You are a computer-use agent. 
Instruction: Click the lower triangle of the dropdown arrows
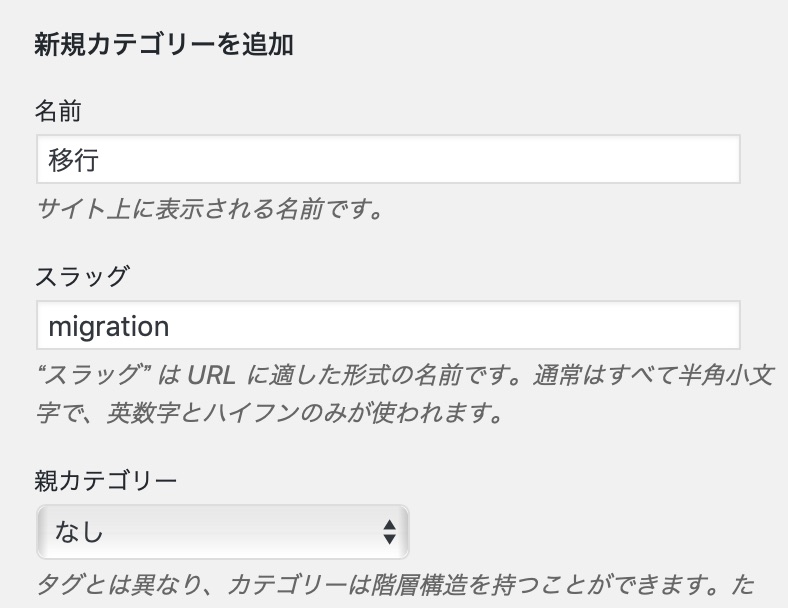pyautogui.click(x=389, y=539)
